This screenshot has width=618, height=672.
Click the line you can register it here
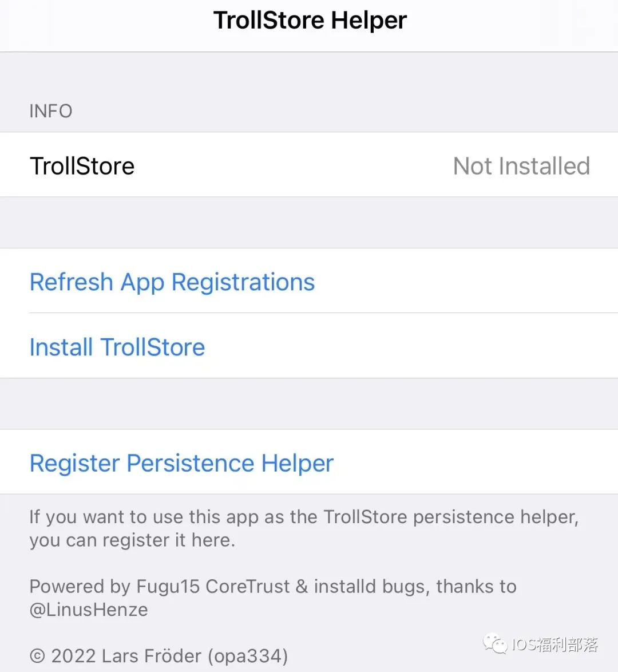point(132,540)
